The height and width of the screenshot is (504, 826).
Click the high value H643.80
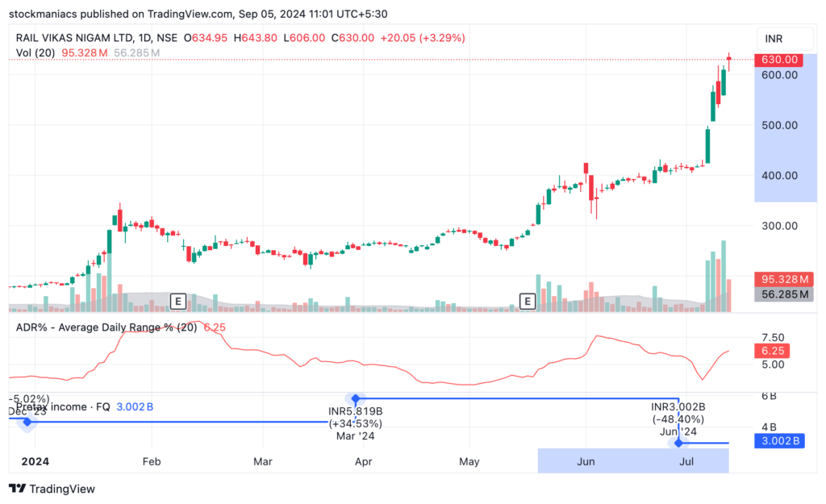255,38
